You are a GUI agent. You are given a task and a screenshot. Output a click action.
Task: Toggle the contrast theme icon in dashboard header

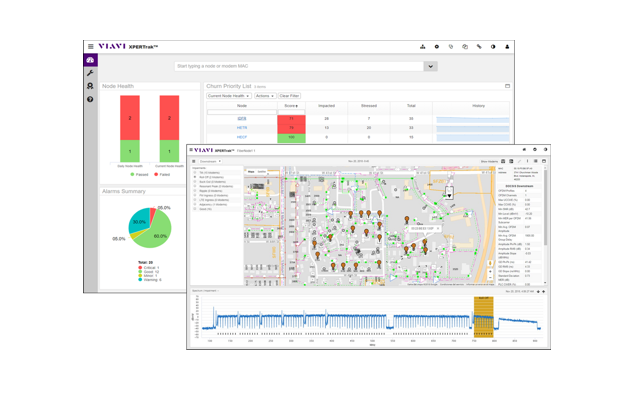click(493, 47)
